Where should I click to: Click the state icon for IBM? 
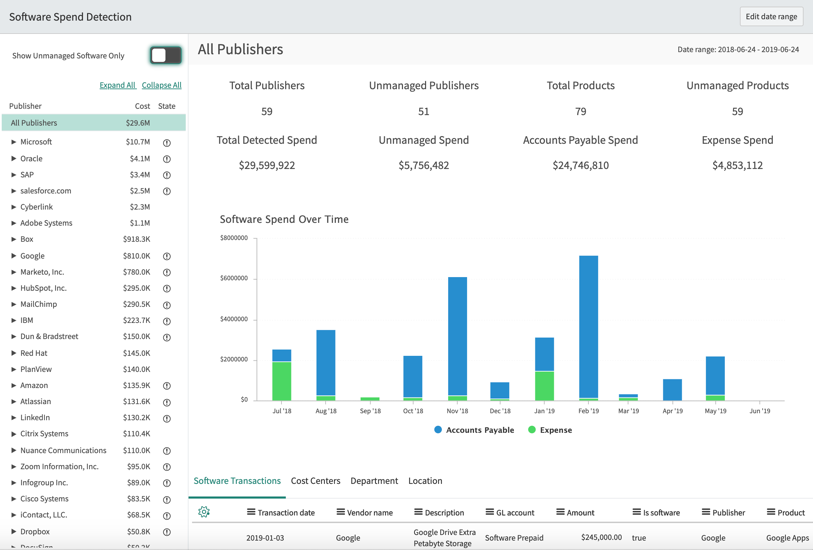[167, 321]
